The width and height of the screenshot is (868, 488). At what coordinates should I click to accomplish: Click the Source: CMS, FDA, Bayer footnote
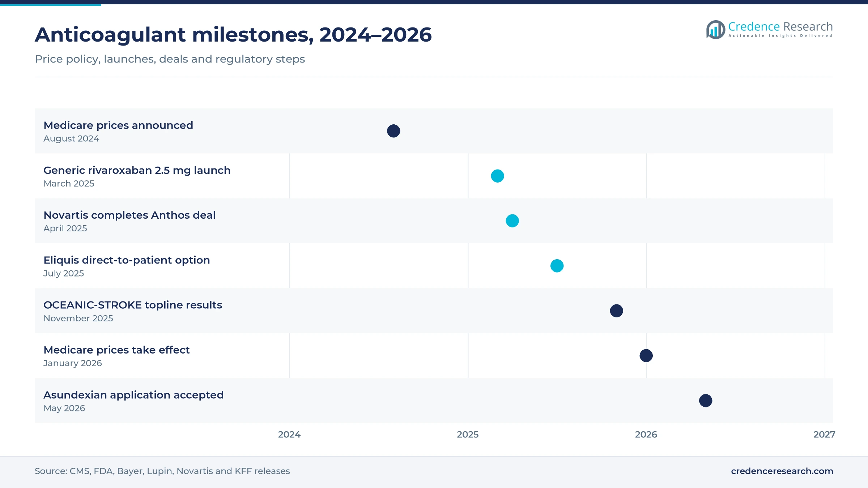162,471
